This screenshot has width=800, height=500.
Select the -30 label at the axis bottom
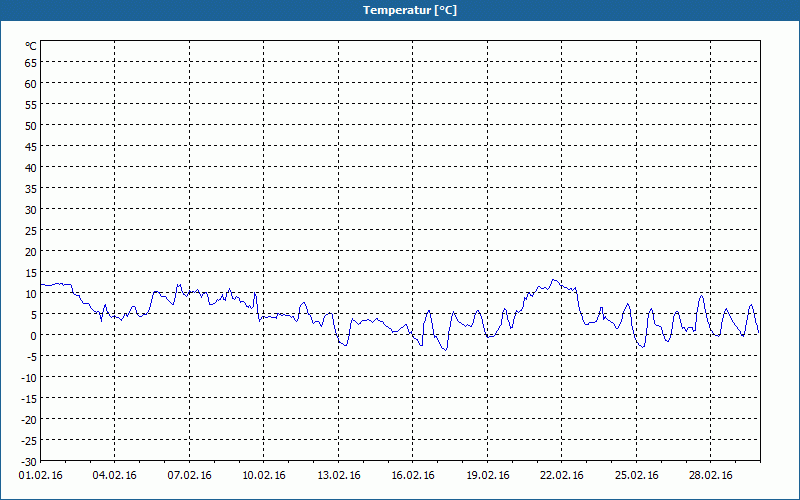click(x=28, y=461)
